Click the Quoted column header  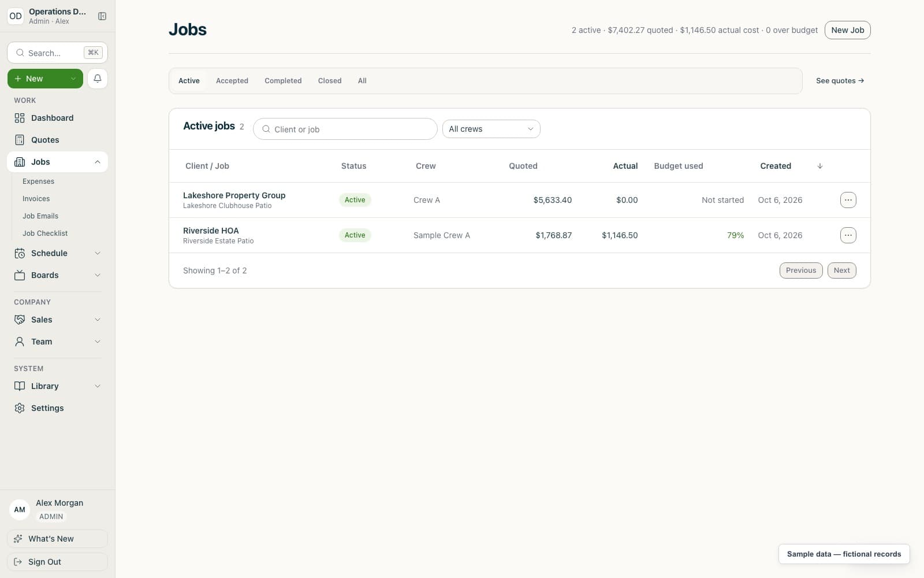[x=523, y=166]
